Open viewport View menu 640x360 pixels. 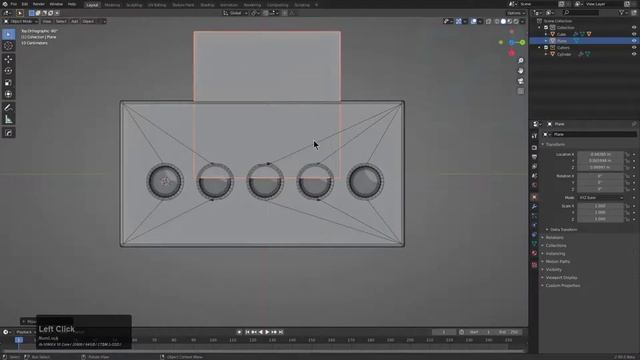click(47, 21)
